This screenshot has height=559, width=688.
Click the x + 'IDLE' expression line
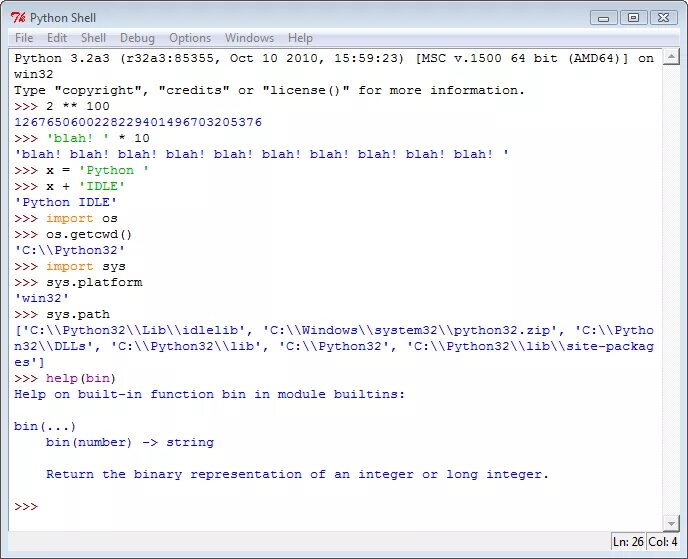point(70,186)
